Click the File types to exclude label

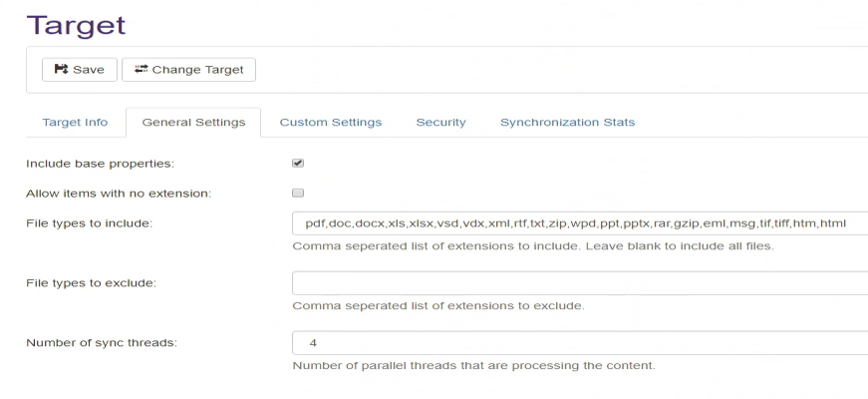pyautogui.click(x=91, y=283)
